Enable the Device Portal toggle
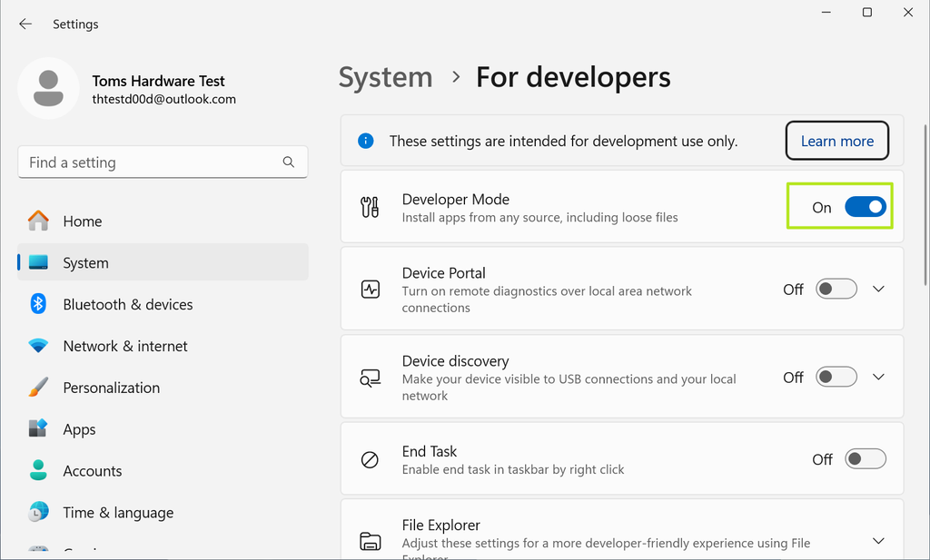Screen dimensions: 930x560 tap(836, 288)
